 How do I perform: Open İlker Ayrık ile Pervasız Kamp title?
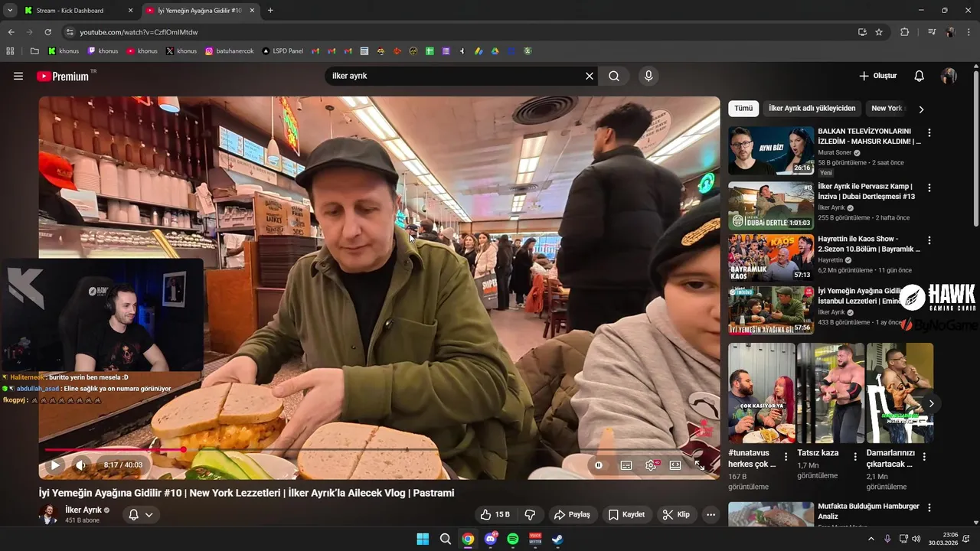867,191
